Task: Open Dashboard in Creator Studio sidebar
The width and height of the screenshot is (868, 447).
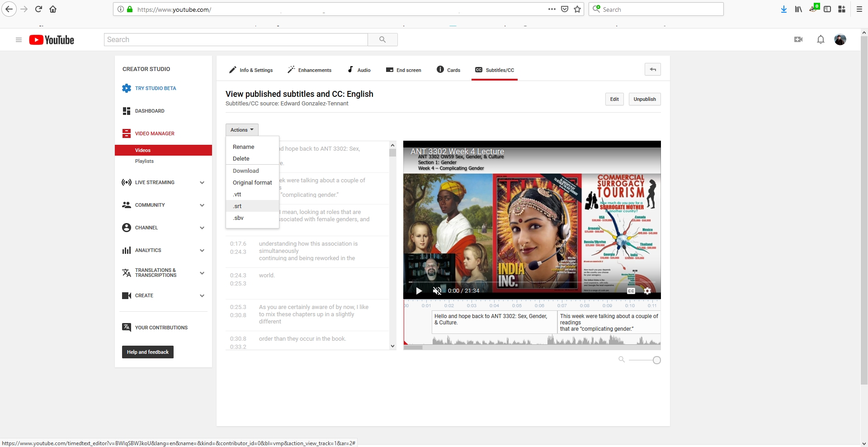Action: click(x=150, y=111)
